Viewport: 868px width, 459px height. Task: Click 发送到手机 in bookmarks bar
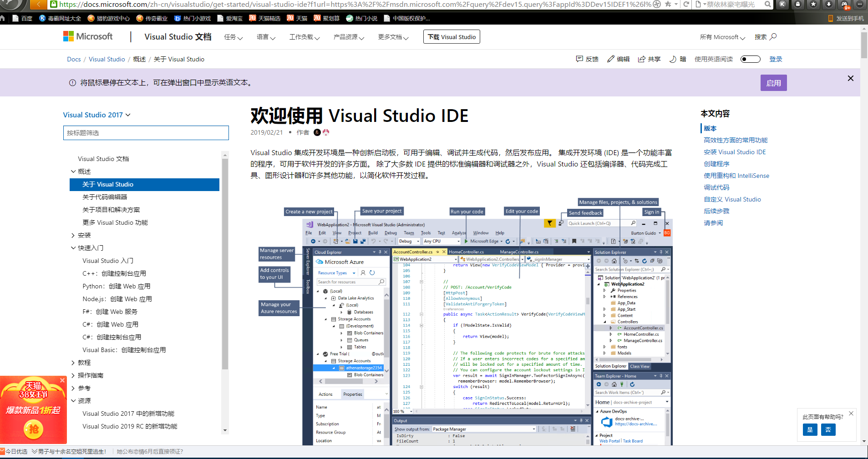(846, 18)
